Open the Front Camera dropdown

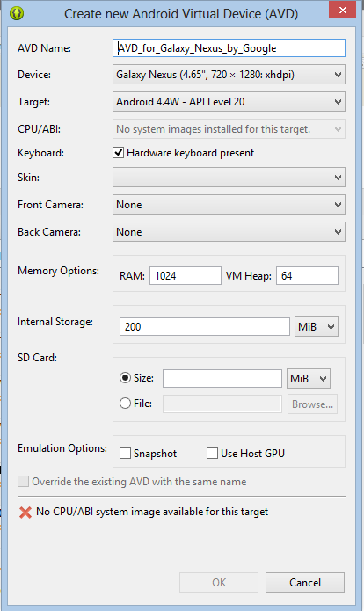[x=229, y=205]
